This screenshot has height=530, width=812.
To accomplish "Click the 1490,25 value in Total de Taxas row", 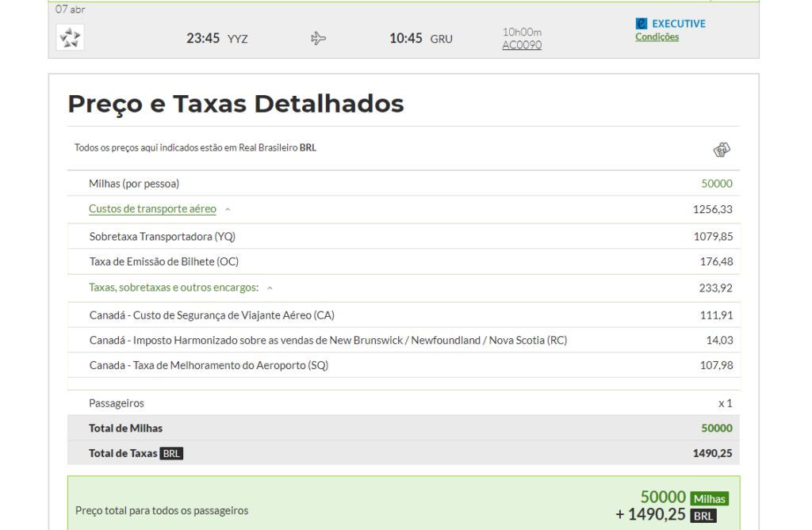I will click(713, 453).
